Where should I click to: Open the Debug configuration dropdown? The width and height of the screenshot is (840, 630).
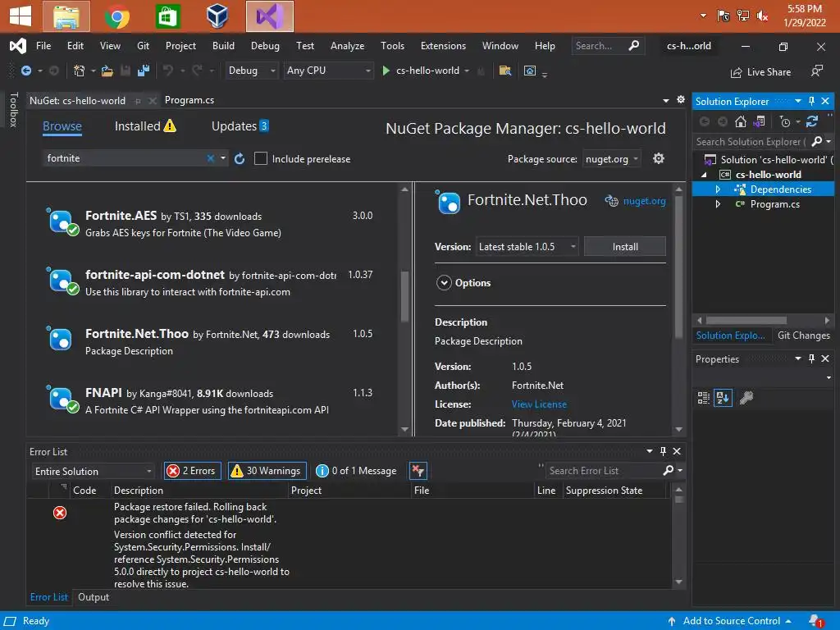[x=251, y=71]
